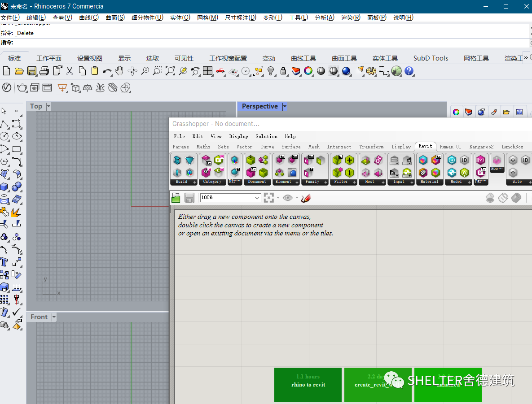
Task: Open the Rhino Options gear icon
Action: click(x=371, y=71)
